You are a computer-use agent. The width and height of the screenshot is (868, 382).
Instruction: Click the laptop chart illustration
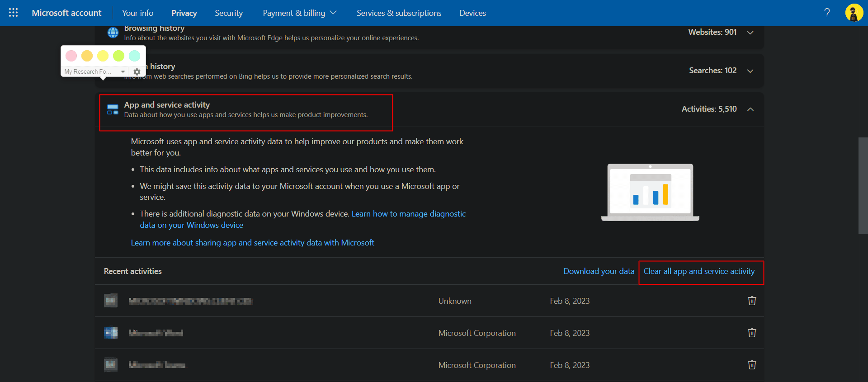coord(650,193)
